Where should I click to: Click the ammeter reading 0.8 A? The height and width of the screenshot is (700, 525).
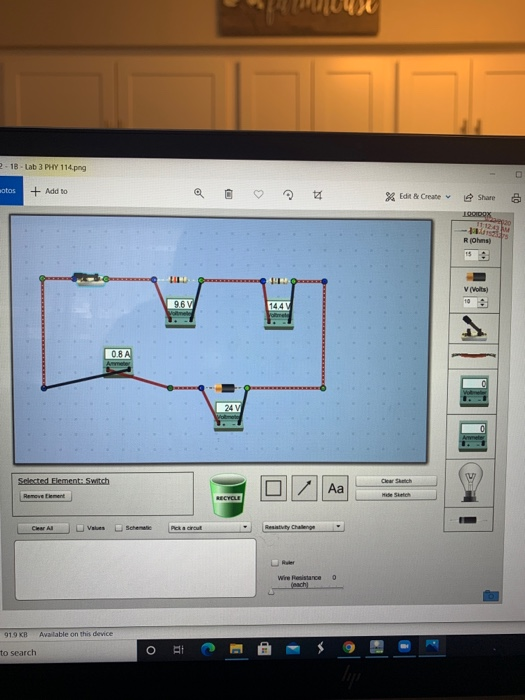(x=118, y=361)
